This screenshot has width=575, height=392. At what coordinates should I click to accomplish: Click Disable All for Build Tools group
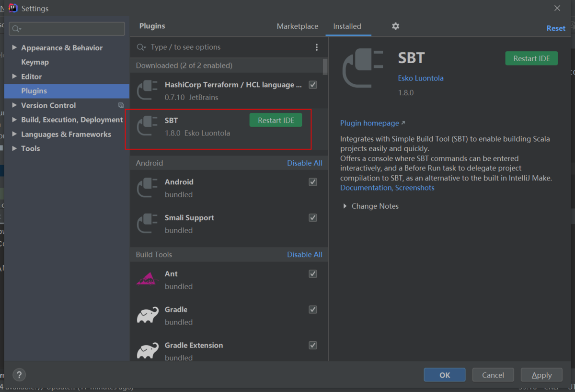click(305, 255)
